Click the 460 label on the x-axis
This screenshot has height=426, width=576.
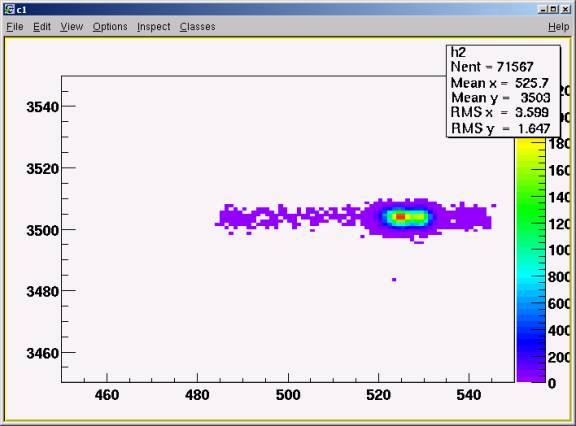(x=107, y=395)
